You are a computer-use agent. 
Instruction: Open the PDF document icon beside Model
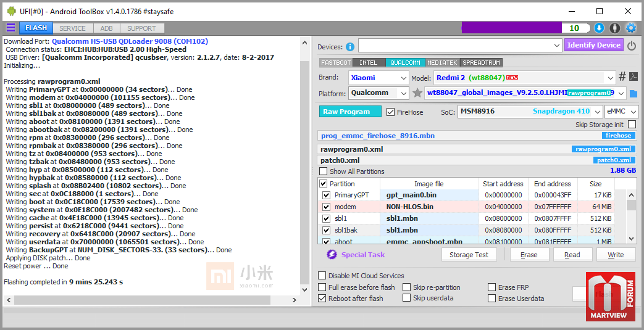pos(634,76)
